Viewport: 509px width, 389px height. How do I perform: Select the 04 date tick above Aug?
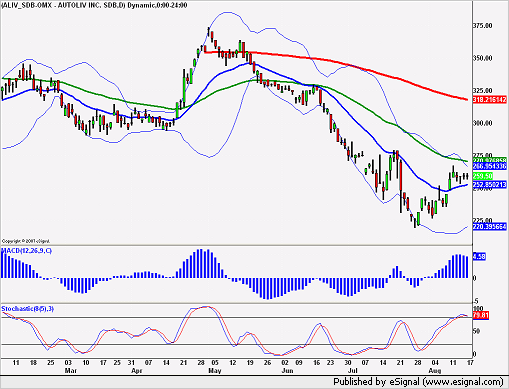click(x=435, y=362)
